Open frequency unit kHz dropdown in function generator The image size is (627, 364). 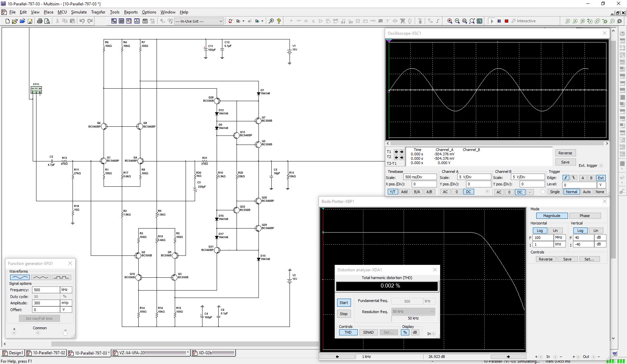pyautogui.click(x=66, y=290)
